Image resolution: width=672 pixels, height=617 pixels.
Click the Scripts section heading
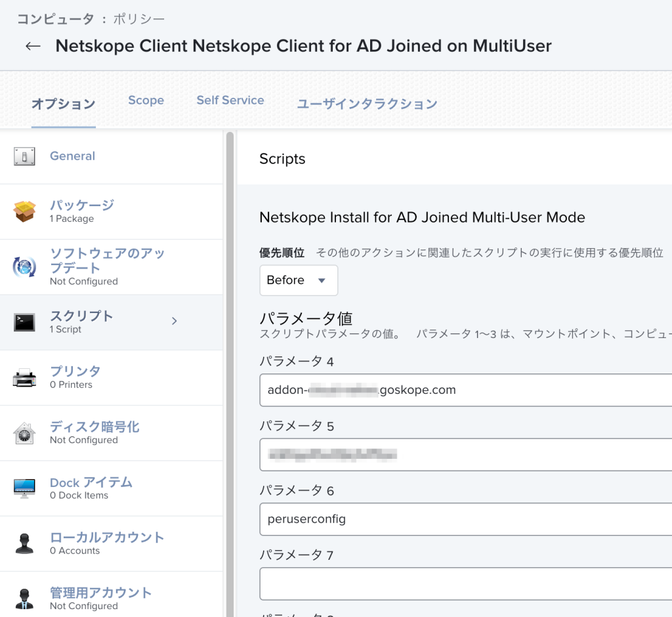click(282, 159)
